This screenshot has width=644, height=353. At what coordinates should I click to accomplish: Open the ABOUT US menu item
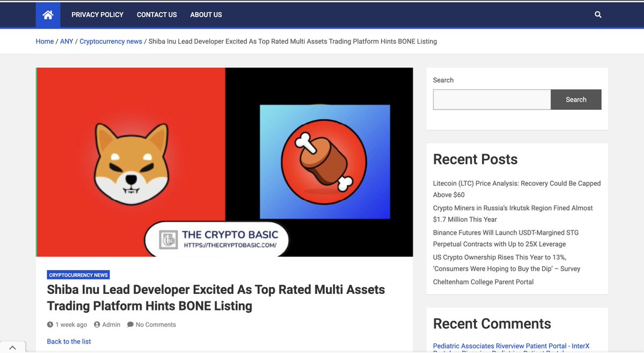[206, 15]
